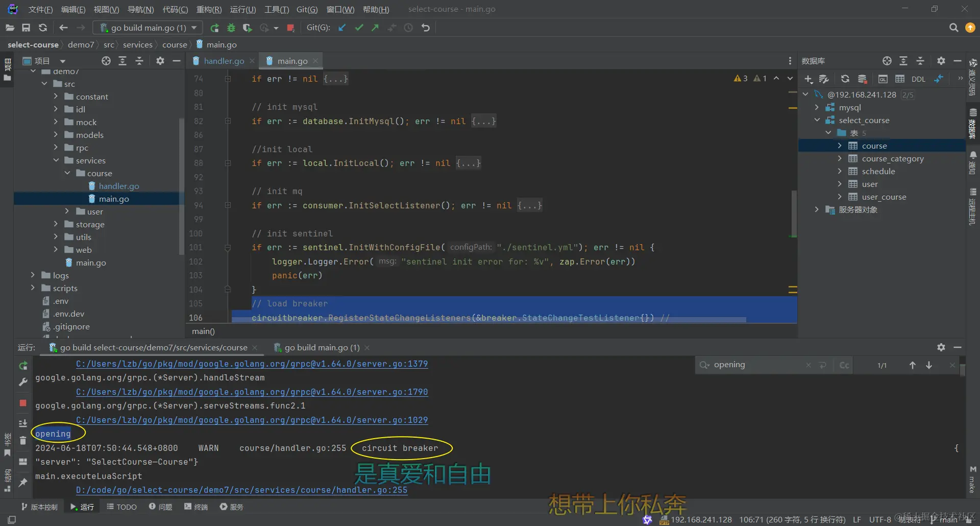Viewport: 980px width, 526px height.
Task: Open the TODO tool window
Action: pyautogui.click(x=121, y=507)
